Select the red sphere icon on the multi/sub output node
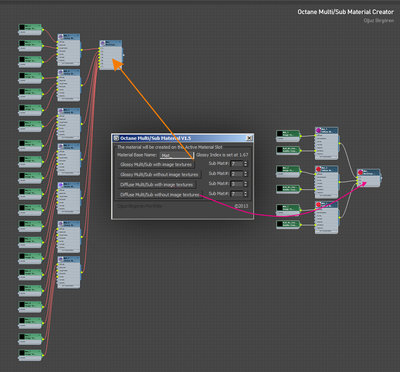This screenshot has height=372, width=400. point(360,172)
